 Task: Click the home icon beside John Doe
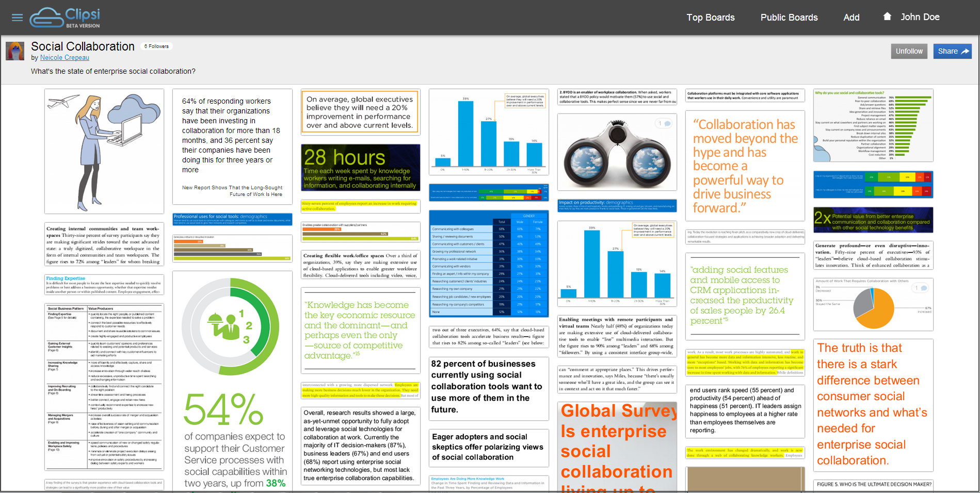click(x=887, y=17)
